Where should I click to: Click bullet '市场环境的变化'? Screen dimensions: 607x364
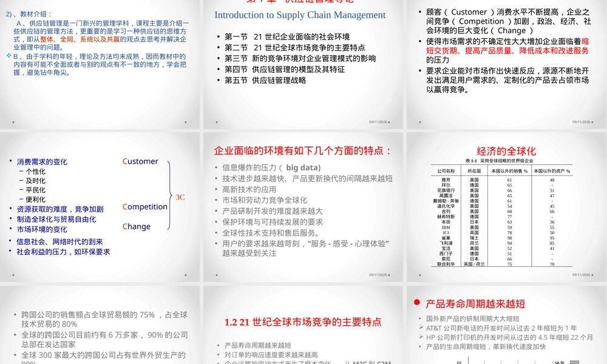pos(42,229)
